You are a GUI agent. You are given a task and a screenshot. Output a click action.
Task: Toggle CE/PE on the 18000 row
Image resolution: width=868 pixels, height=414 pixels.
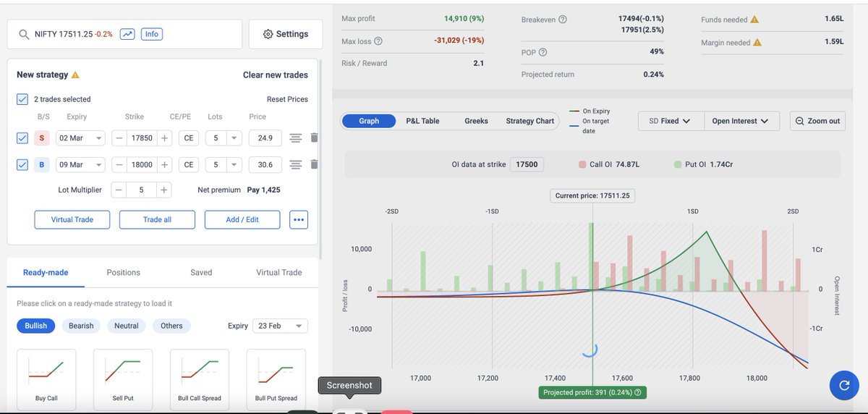[x=188, y=164]
